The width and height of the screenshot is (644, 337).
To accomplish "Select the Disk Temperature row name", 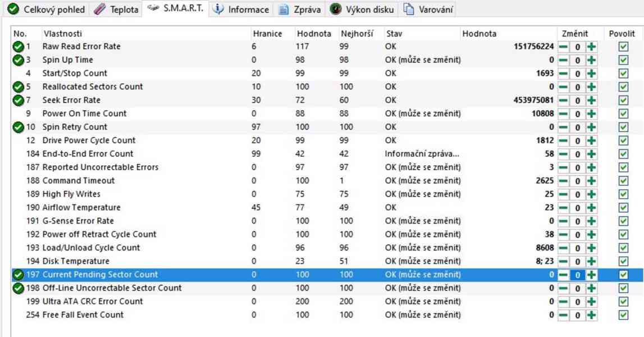I will point(76,261).
